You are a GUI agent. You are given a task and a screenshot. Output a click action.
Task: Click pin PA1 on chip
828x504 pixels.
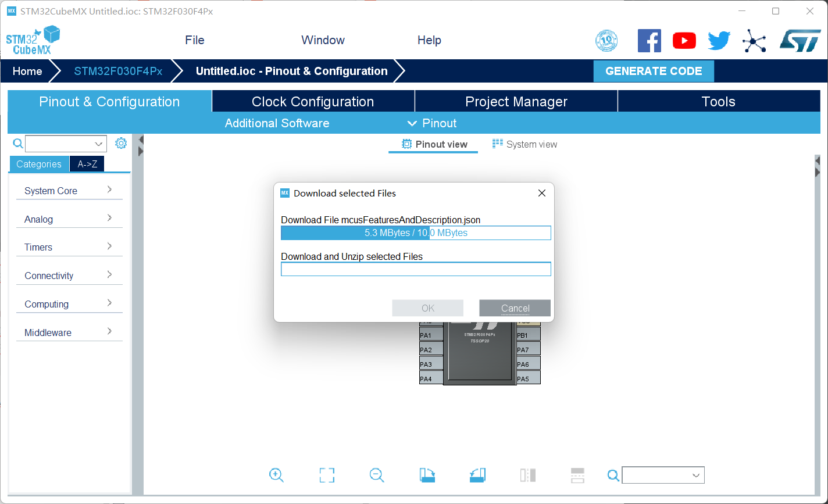[431, 335]
